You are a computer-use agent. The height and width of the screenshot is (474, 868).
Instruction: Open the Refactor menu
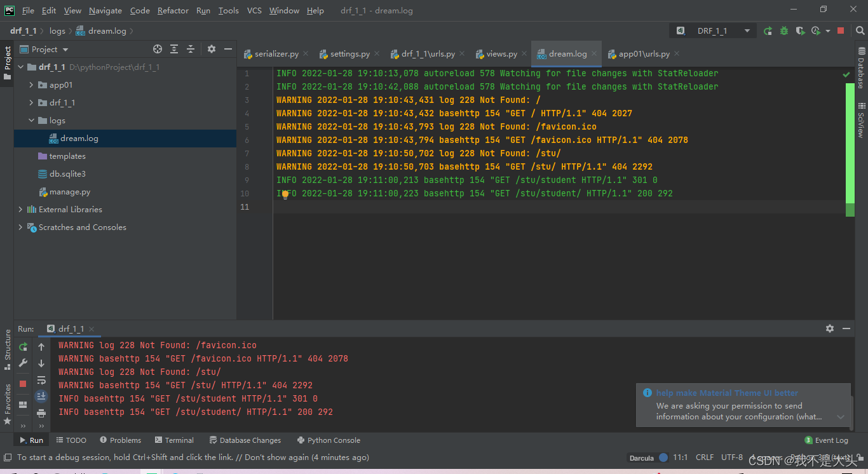(173, 10)
